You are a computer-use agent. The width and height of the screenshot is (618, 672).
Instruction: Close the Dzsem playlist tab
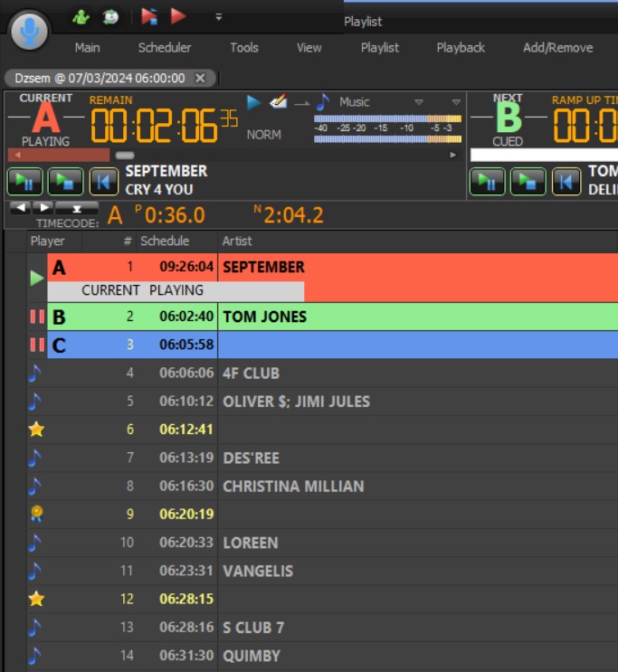click(x=200, y=78)
